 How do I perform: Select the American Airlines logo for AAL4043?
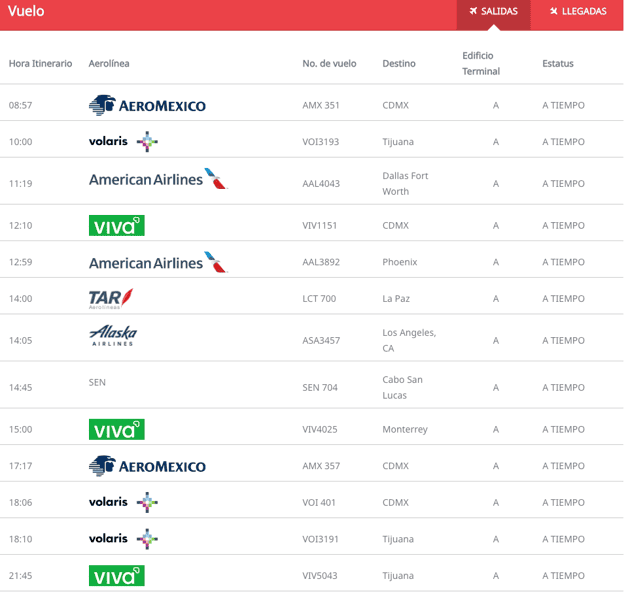point(158,180)
